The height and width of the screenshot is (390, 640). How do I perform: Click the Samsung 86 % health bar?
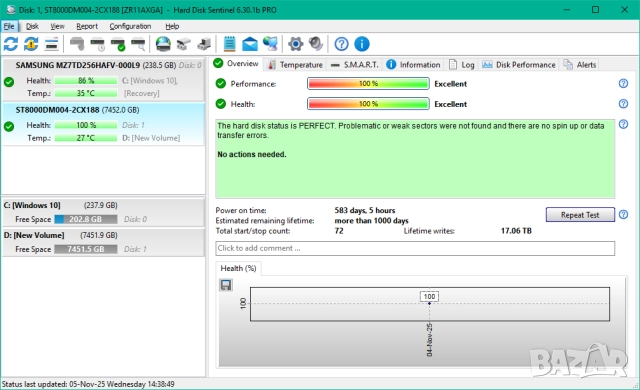86,81
